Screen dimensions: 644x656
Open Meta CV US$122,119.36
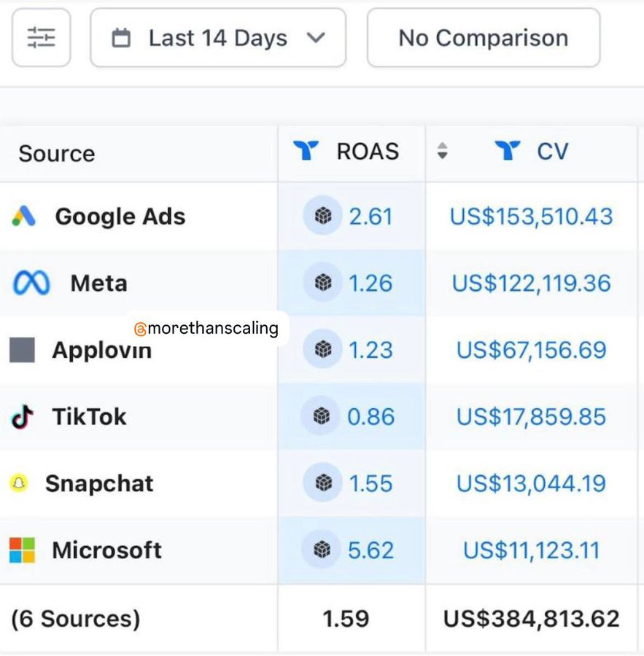[531, 284]
